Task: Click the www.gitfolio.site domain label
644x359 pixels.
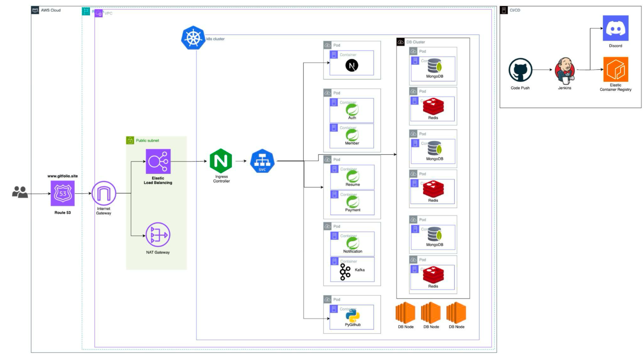Action: click(63, 176)
